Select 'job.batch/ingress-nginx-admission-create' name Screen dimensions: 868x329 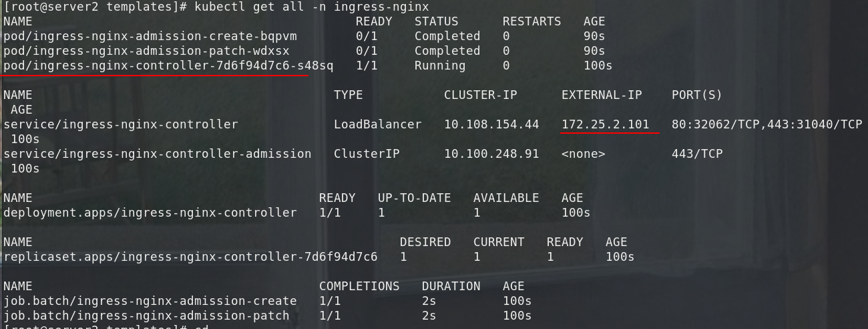[x=150, y=301]
